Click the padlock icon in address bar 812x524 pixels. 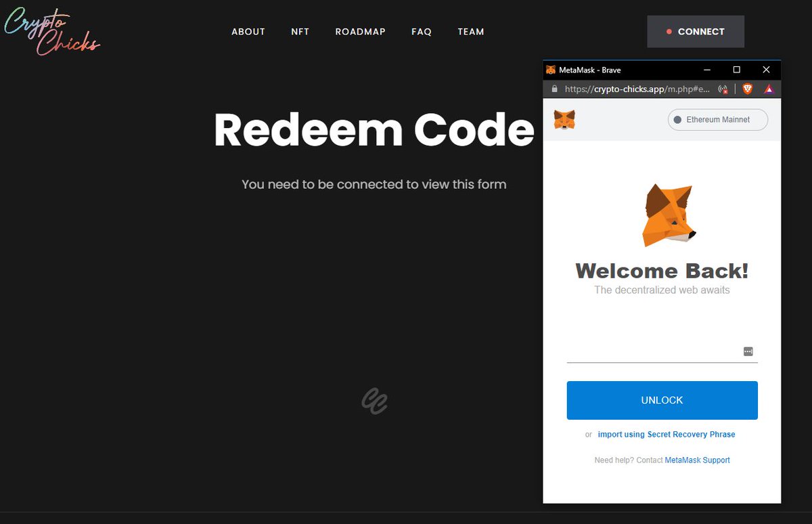[554, 89]
